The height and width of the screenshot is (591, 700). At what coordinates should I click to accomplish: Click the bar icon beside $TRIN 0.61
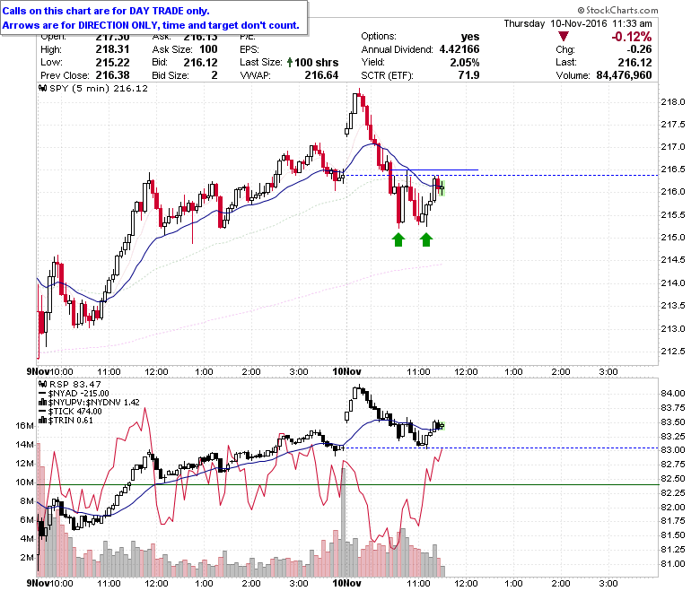click(x=43, y=421)
